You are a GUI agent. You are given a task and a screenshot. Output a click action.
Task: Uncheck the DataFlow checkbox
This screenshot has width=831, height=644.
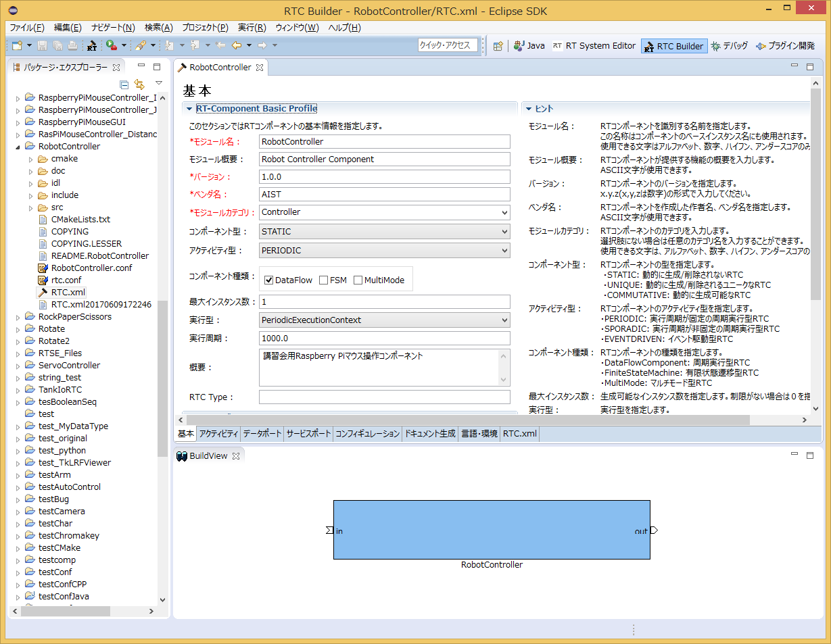(268, 280)
